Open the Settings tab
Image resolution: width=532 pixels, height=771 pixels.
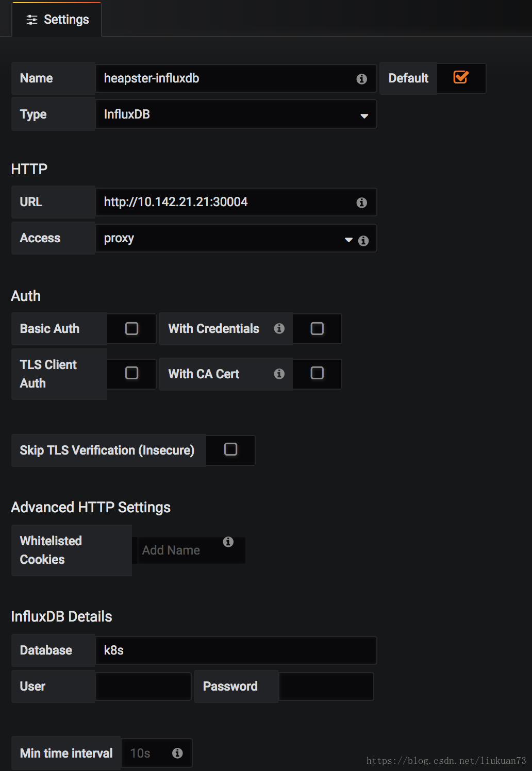click(57, 20)
